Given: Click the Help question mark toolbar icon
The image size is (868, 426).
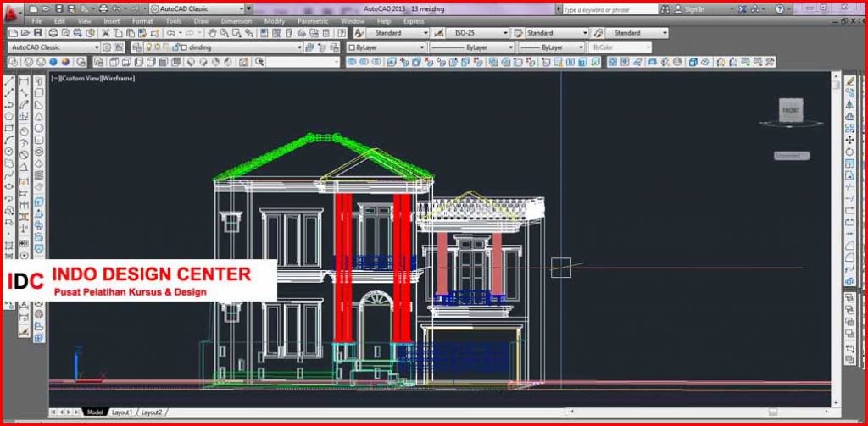Looking at the screenshot, I should 342,33.
